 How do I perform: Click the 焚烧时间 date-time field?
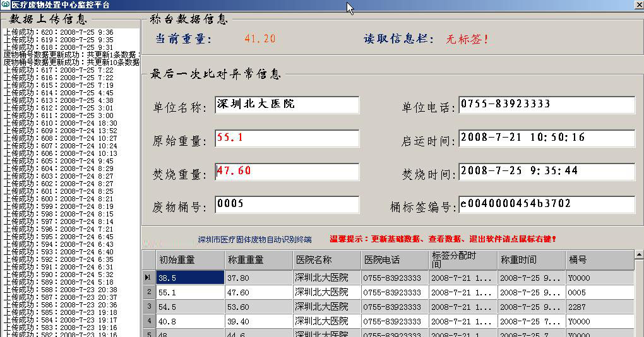click(x=546, y=172)
